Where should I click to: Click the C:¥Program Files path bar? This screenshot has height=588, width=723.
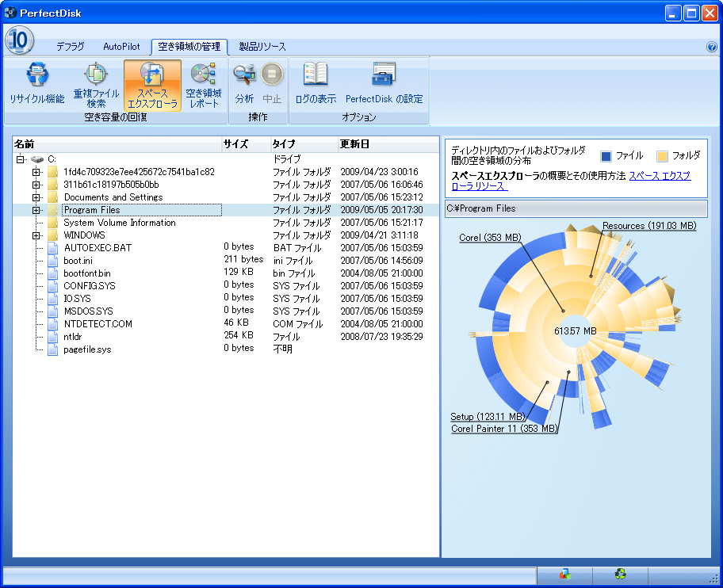tap(576, 208)
